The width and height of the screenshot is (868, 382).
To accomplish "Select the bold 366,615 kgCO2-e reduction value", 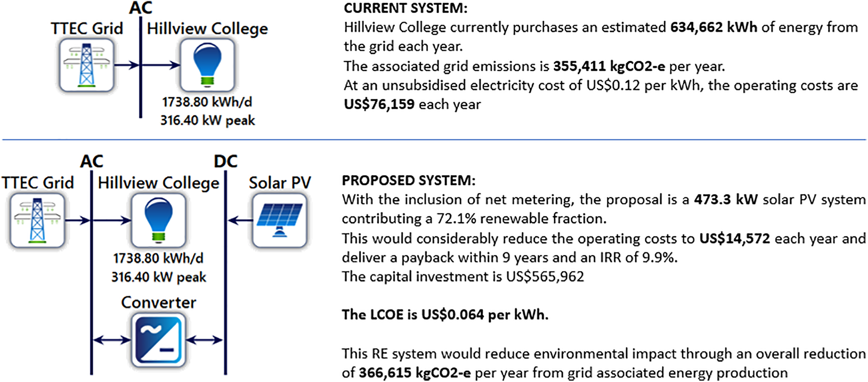I will coord(415,373).
